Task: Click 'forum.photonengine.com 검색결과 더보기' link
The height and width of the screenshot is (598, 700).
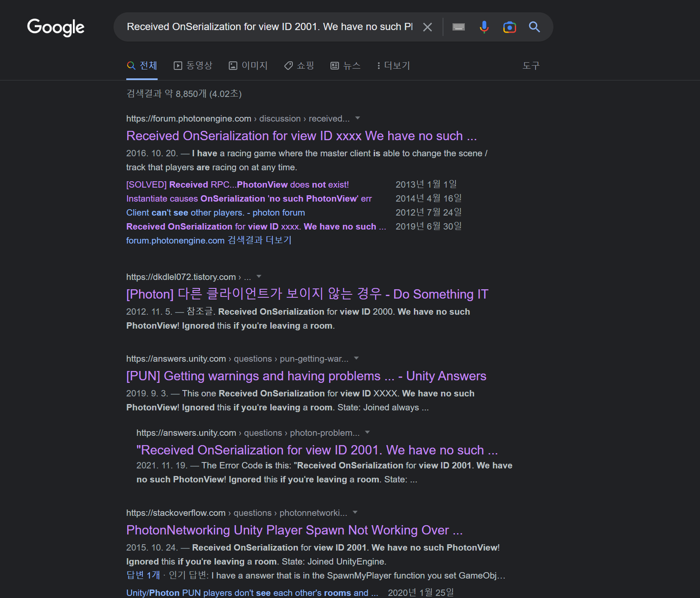Action: tap(209, 241)
